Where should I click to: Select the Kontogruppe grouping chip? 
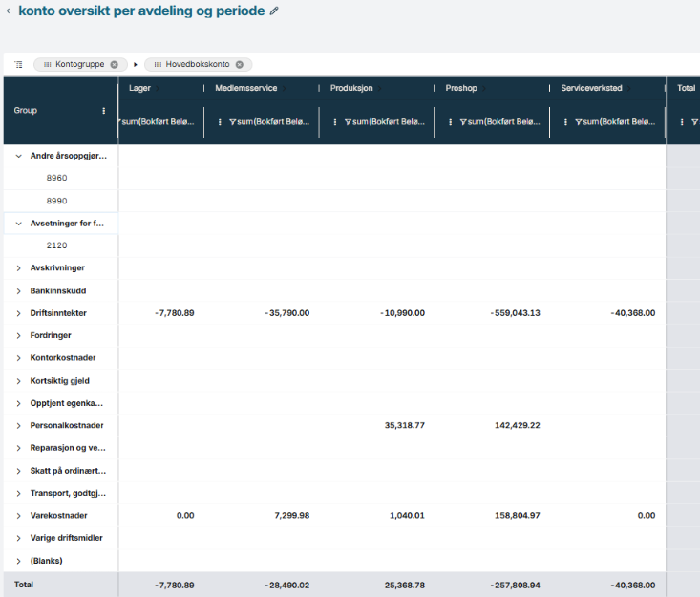pyautogui.click(x=74, y=64)
